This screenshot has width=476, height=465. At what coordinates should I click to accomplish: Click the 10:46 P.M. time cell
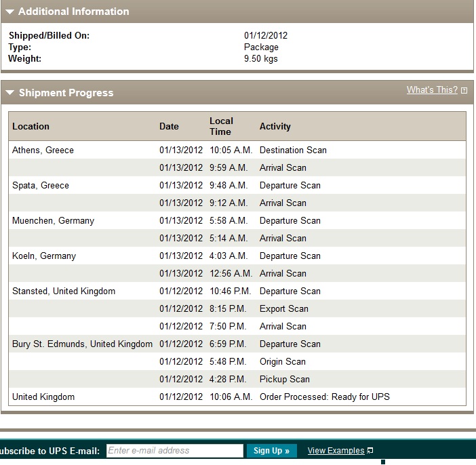230,291
